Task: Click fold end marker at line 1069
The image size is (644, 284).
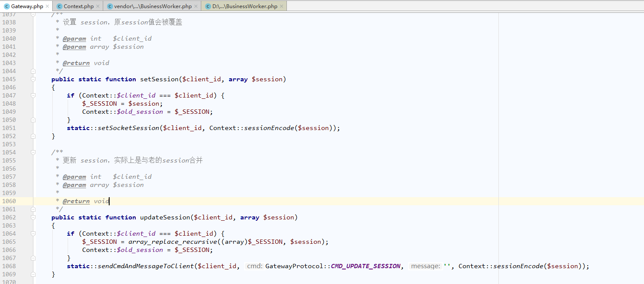Action: [x=33, y=274]
